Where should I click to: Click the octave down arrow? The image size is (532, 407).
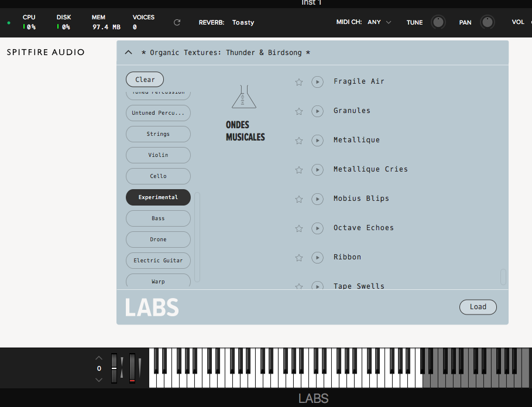(x=98, y=379)
